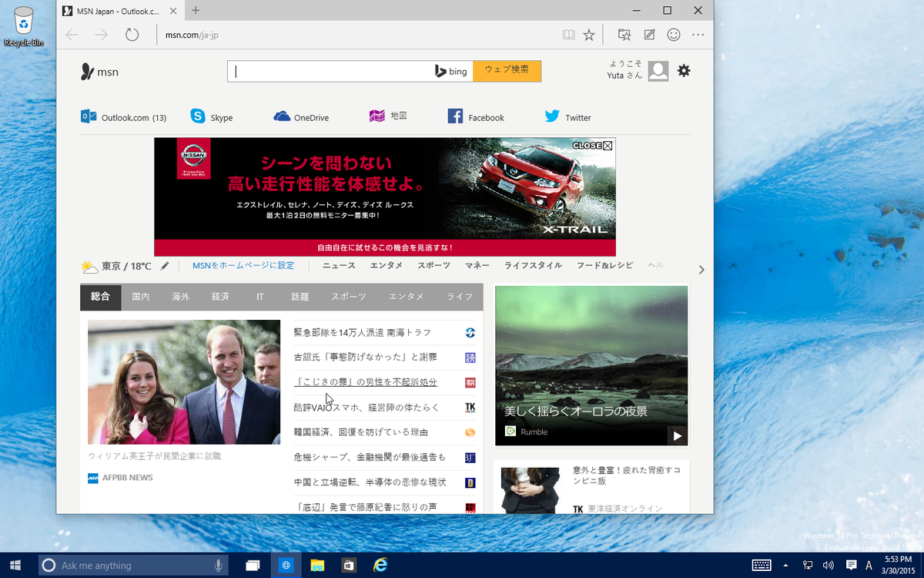The height and width of the screenshot is (578, 924).
Task: Close the Nissan ad banner
Action: [x=592, y=146]
